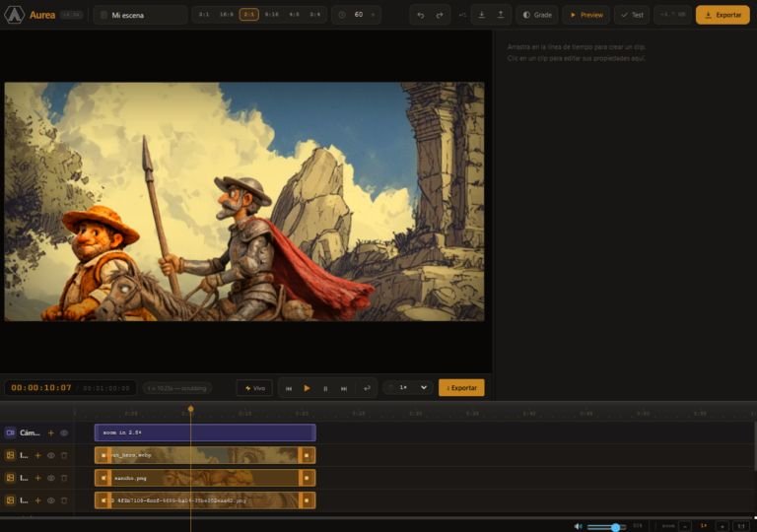Delete the bottom image track
This screenshot has width=757, height=532.
coord(64,500)
